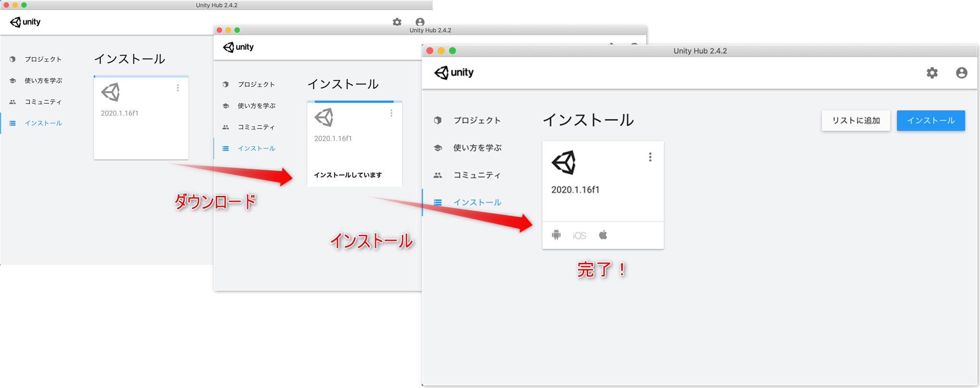Minimize the front Unity Hub window
The height and width of the screenshot is (388, 980).
click(441, 51)
